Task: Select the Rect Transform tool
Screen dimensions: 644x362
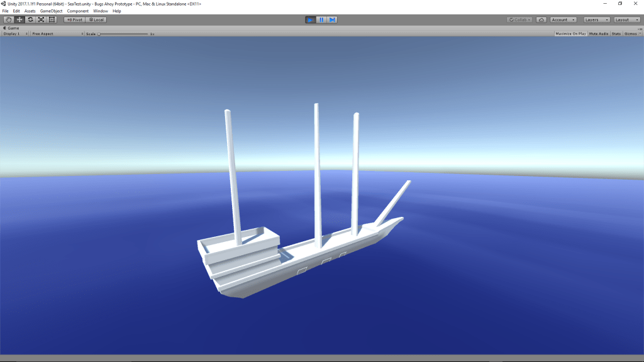Action: click(x=52, y=19)
